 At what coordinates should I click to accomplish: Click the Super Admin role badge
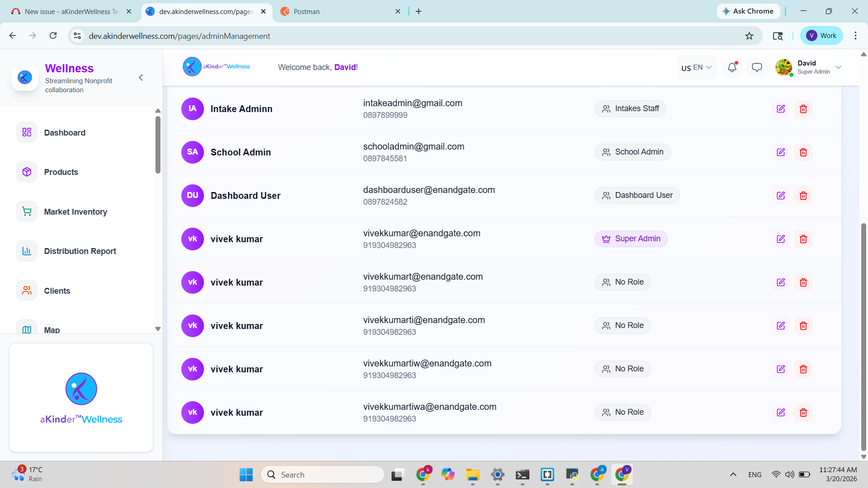click(x=631, y=239)
